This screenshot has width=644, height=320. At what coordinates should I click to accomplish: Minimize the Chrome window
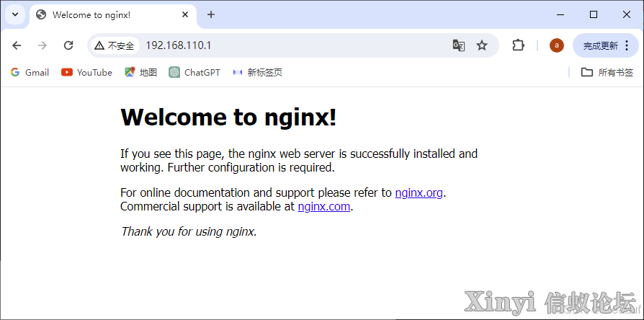pos(560,15)
